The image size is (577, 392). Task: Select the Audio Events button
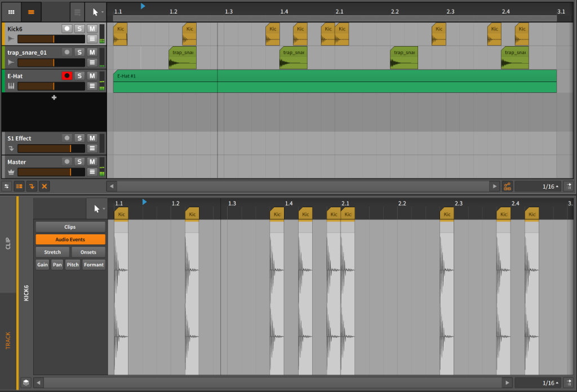coord(70,239)
